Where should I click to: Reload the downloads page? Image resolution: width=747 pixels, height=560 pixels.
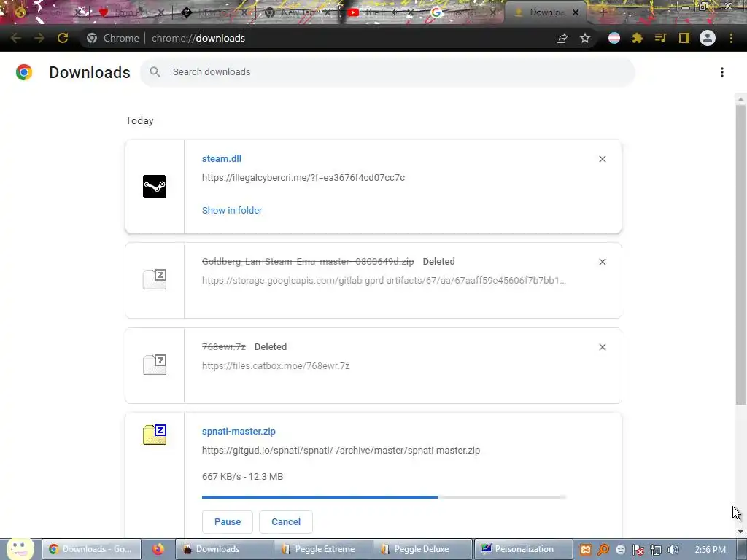(x=63, y=38)
